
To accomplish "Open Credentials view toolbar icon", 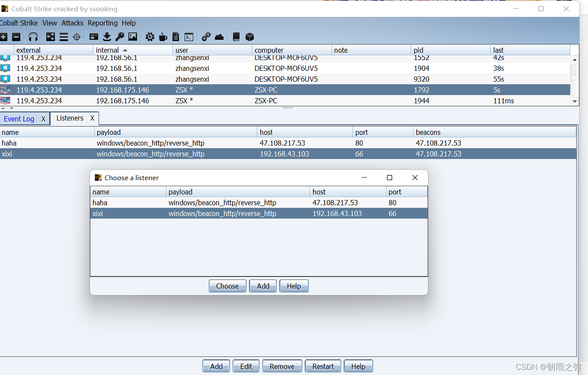I will pyautogui.click(x=94, y=37).
